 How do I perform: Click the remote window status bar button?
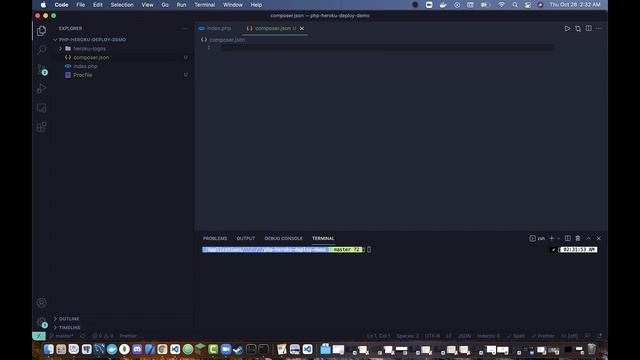click(39, 336)
